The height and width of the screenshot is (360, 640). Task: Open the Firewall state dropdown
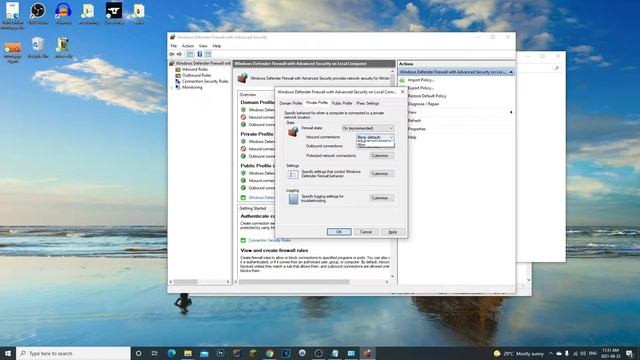click(368, 128)
